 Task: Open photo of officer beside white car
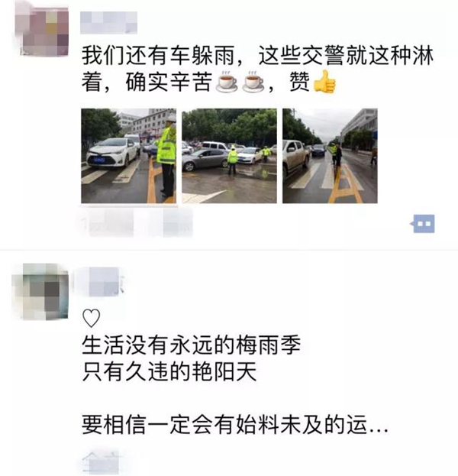coord(128,156)
